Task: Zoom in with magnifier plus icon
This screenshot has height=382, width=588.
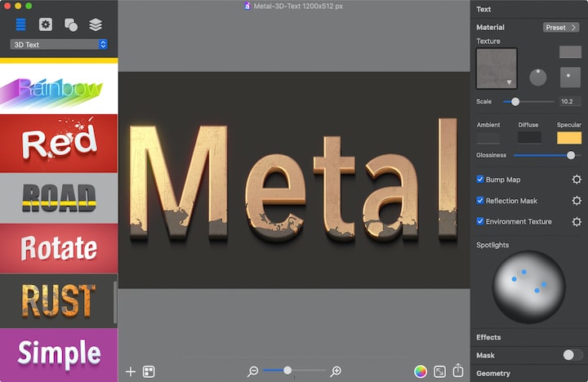Action: point(336,371)
